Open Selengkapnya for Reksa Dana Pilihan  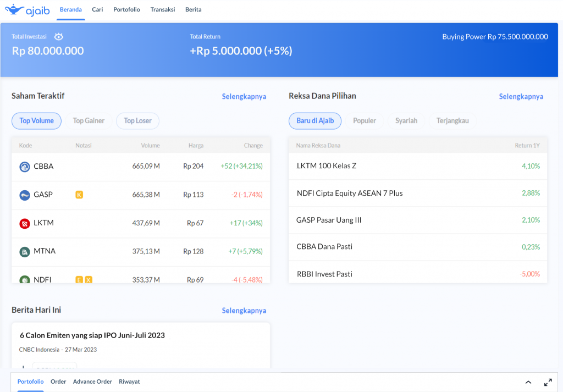click(521, 97)
